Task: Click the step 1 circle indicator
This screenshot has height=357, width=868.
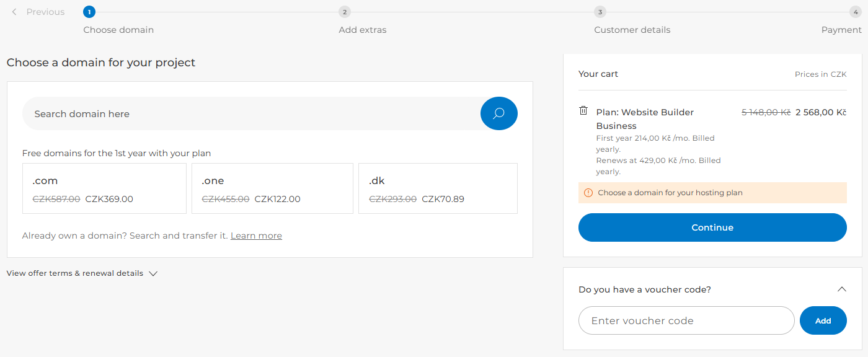Action: 89,12
